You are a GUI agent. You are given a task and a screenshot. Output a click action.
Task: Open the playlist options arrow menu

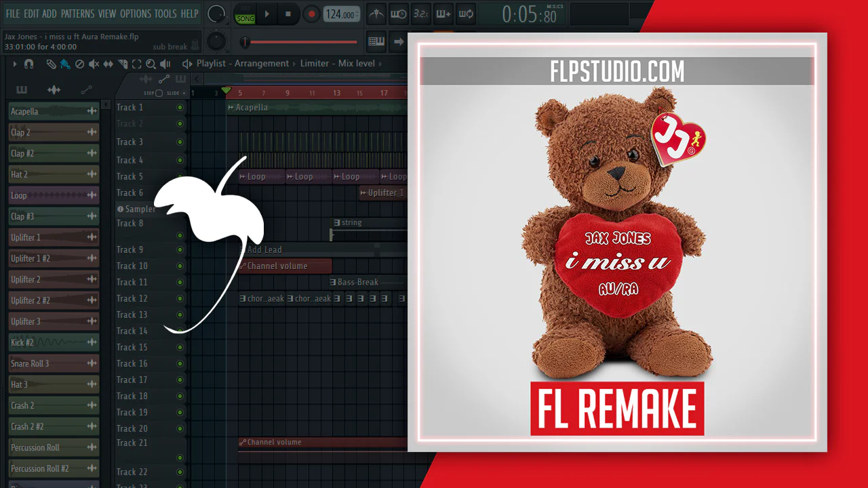[15, 64]
